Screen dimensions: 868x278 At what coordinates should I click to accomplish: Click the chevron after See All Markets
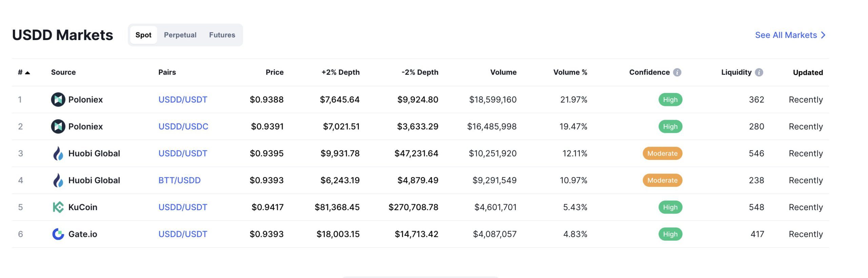click(x=823, y=35)
